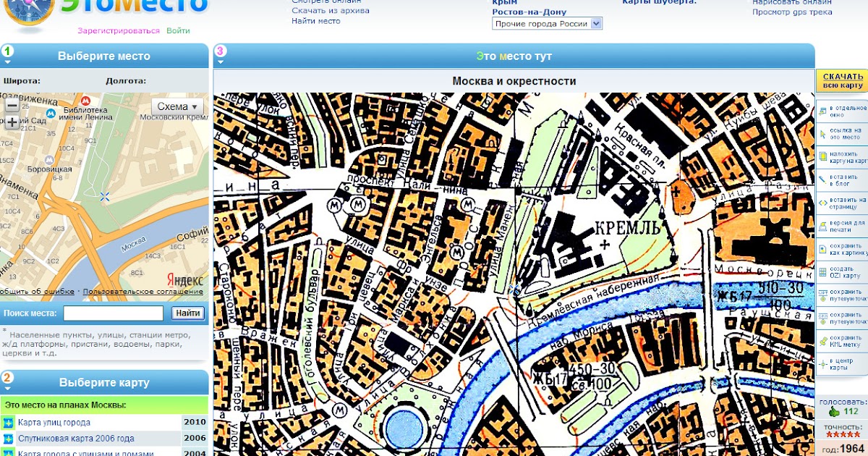Click сохранить KML метку icon
The image size is (868, 456).
click(823, 341)
